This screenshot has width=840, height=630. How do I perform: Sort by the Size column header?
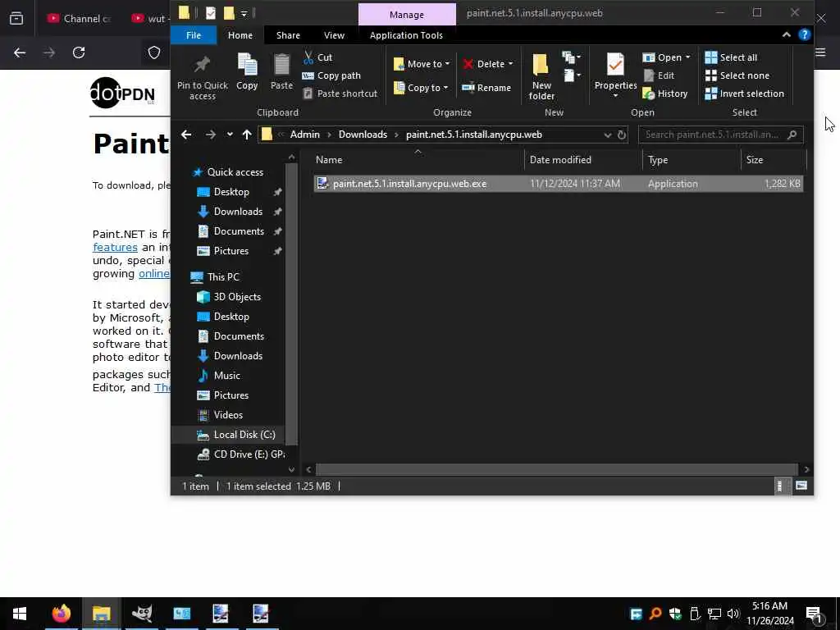click(x=773, y=160)
